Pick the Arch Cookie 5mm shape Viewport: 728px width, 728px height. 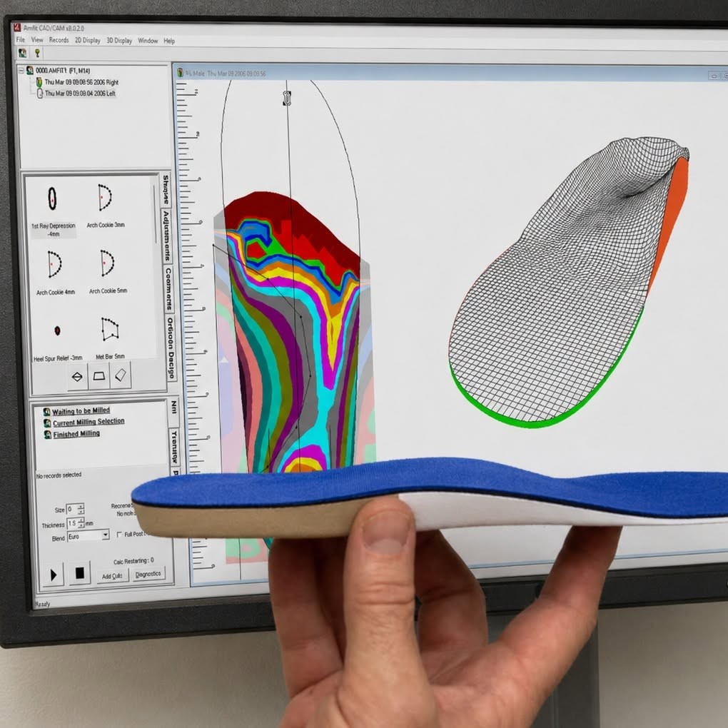[108, 272]
